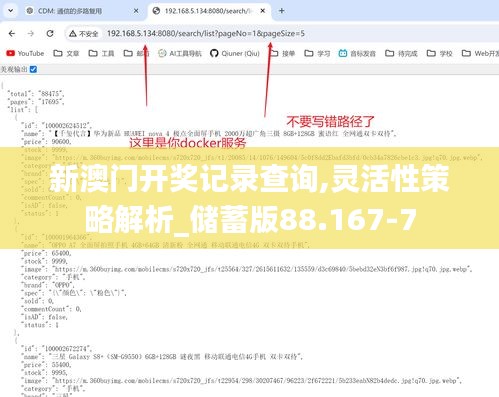Go forward to next page
This screenshot has width=499, height=397.
point(31,33)
